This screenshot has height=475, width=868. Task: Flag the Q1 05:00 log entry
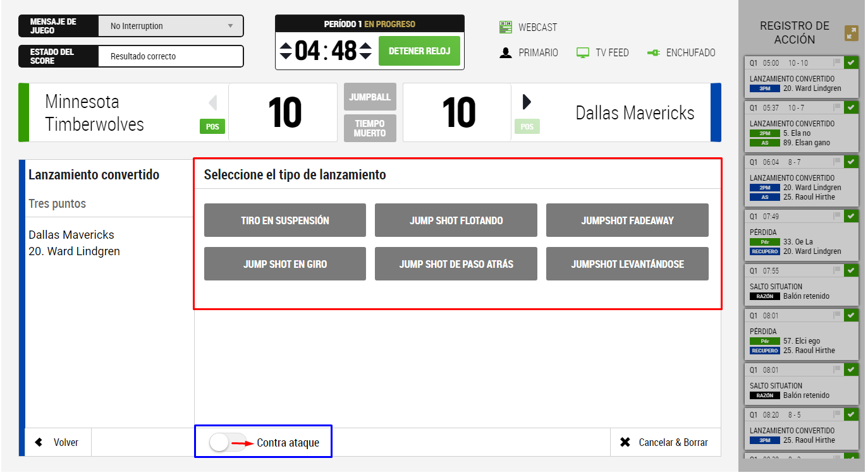[x=837, y=63]
